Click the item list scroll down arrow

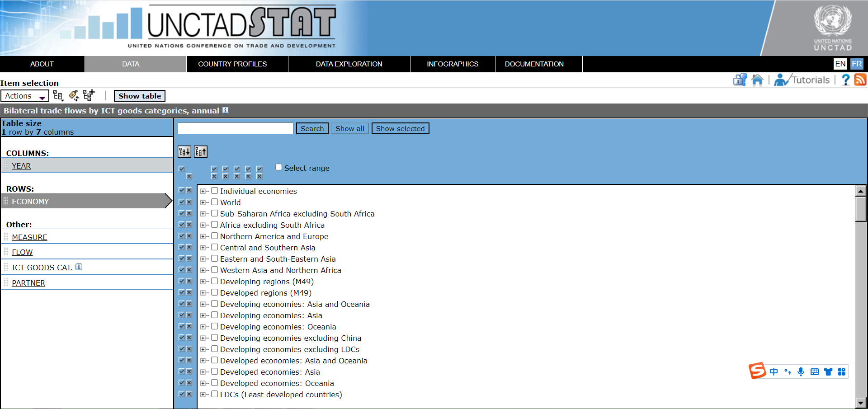(861, 403)
